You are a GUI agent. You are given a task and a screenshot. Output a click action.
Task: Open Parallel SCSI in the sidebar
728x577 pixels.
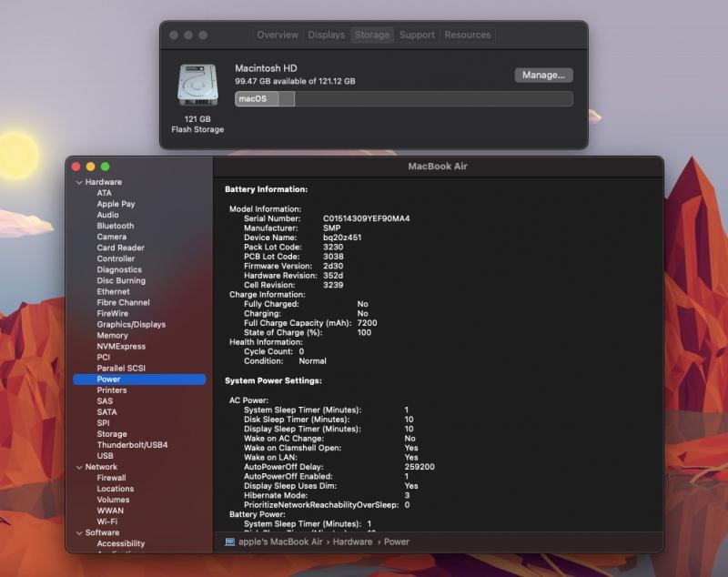pos(121,368)
